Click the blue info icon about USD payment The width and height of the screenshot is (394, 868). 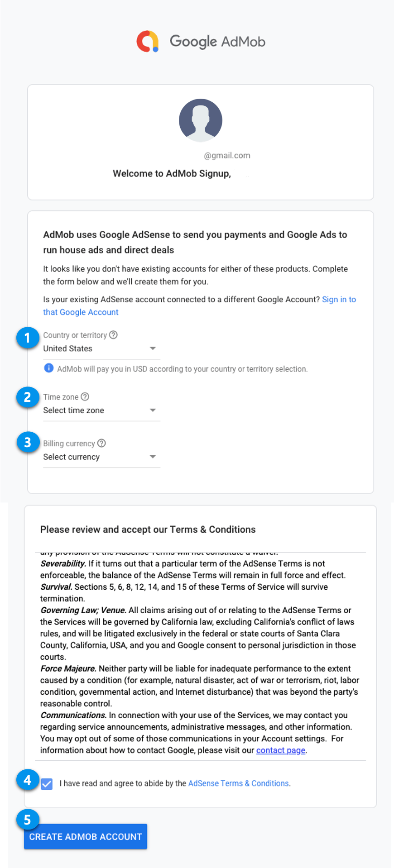click(48, 368)
